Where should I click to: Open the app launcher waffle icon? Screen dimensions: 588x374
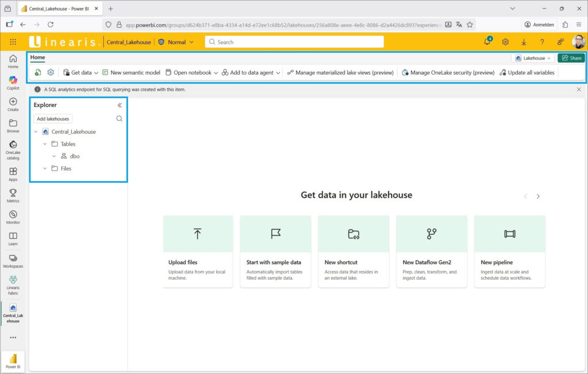point(13,42)
